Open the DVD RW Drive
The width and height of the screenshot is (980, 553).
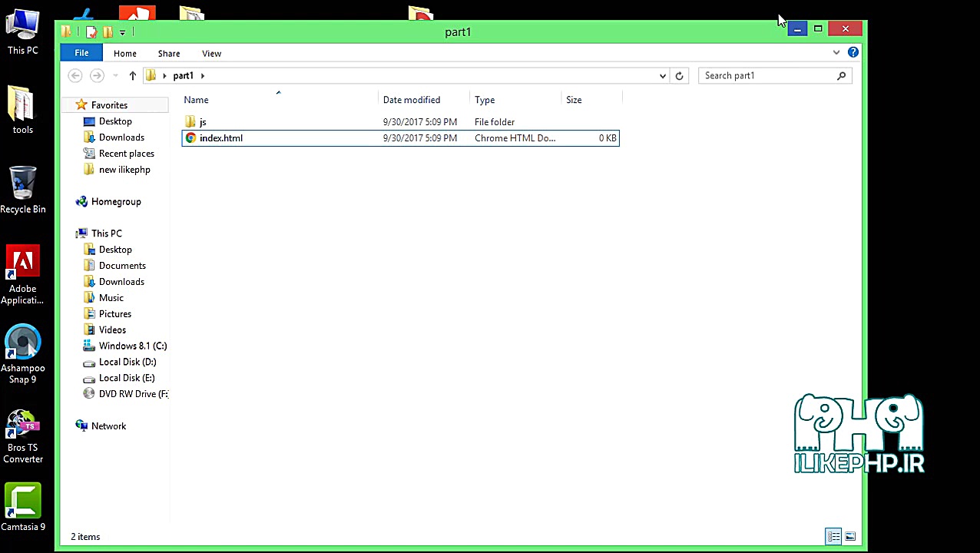click(132, 395)
